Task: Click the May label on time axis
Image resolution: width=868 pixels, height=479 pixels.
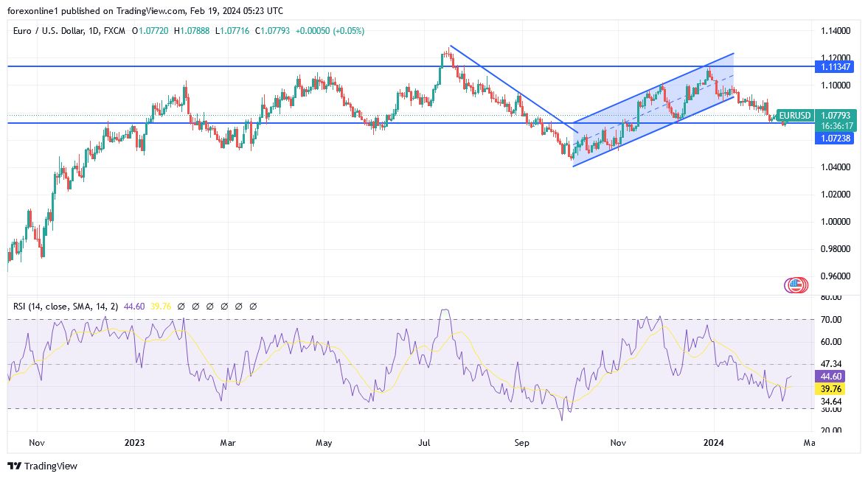Action: click(x=324, y=442)
